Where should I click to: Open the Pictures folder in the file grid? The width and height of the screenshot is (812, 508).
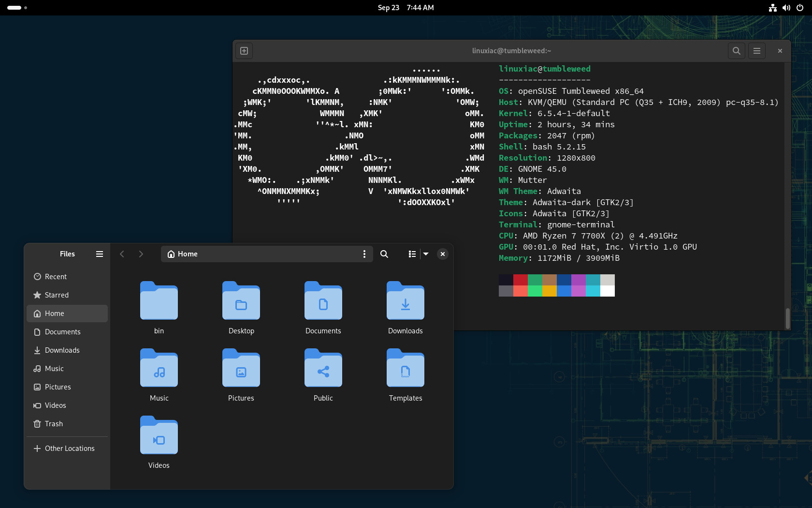(x=241, y=368)
